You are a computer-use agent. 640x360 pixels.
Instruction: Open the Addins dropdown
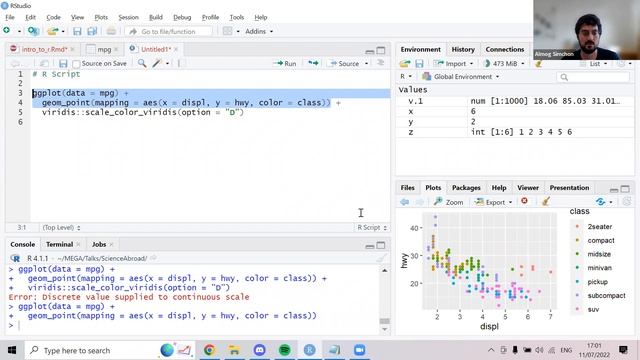tap(259, 31)
